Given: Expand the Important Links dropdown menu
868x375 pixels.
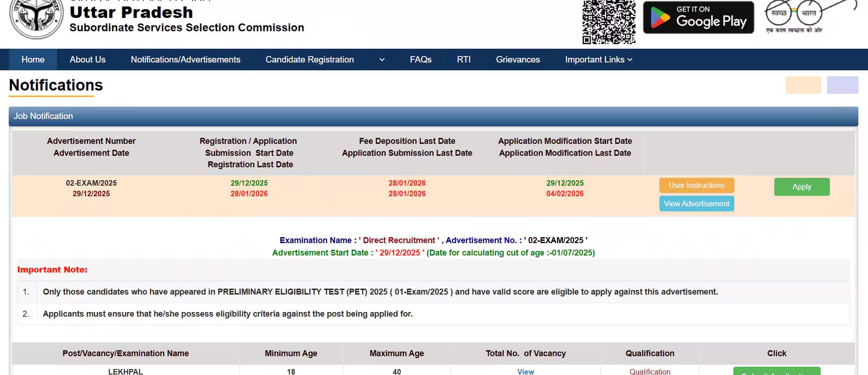Looking at the screenshot, I should [x=598, y=60].
